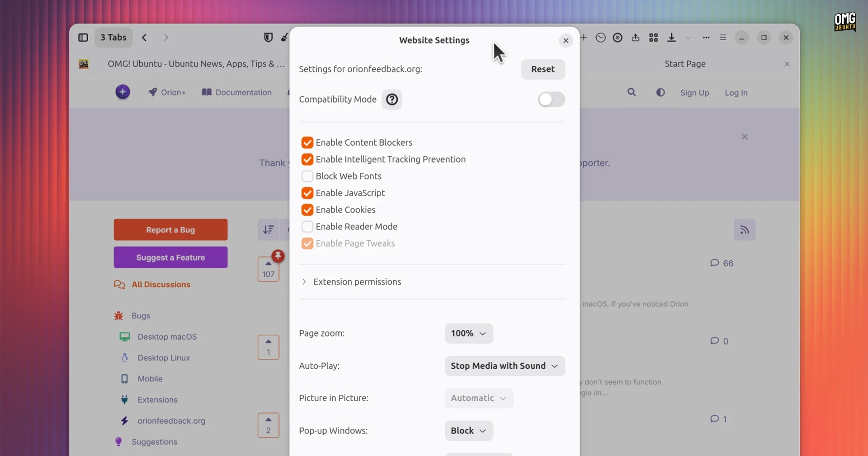Open the Suggestions category
Image resolution: width=868 pixels, height=456 pixels.
point(146,442)
